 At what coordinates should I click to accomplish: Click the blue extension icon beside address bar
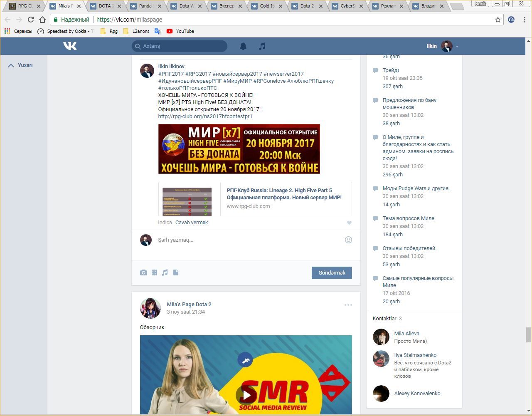pos(512,20)
